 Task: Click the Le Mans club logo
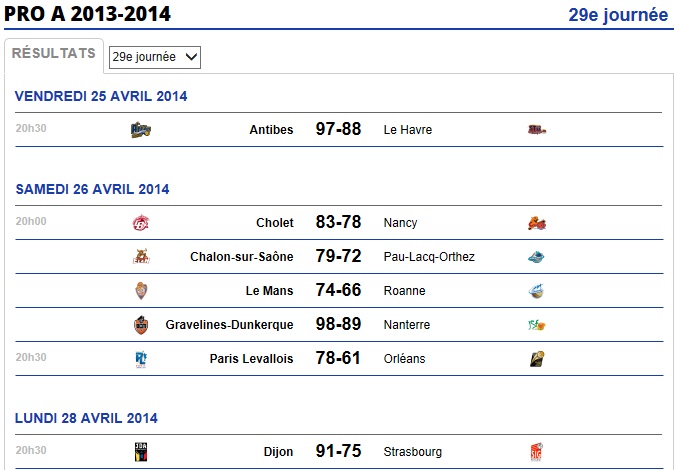pos(141,291)
